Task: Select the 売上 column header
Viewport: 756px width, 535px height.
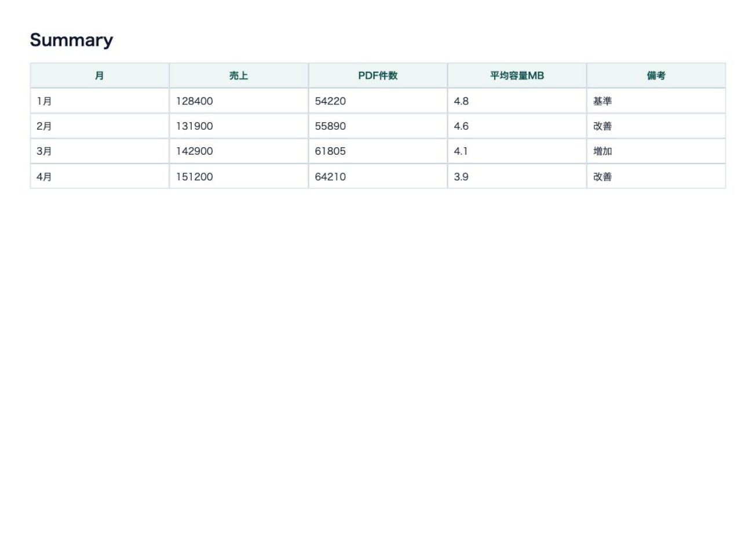Action: tap(239, 75)
